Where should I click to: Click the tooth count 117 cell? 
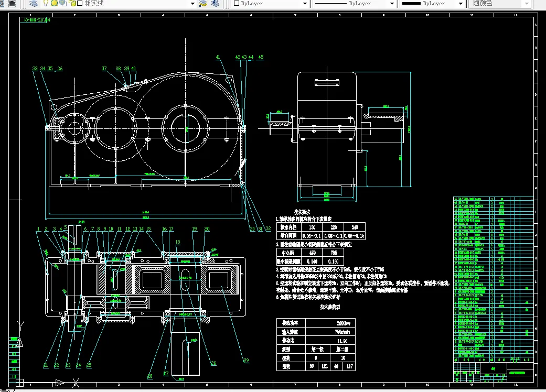pyautogui.click(x=350, y=366)
